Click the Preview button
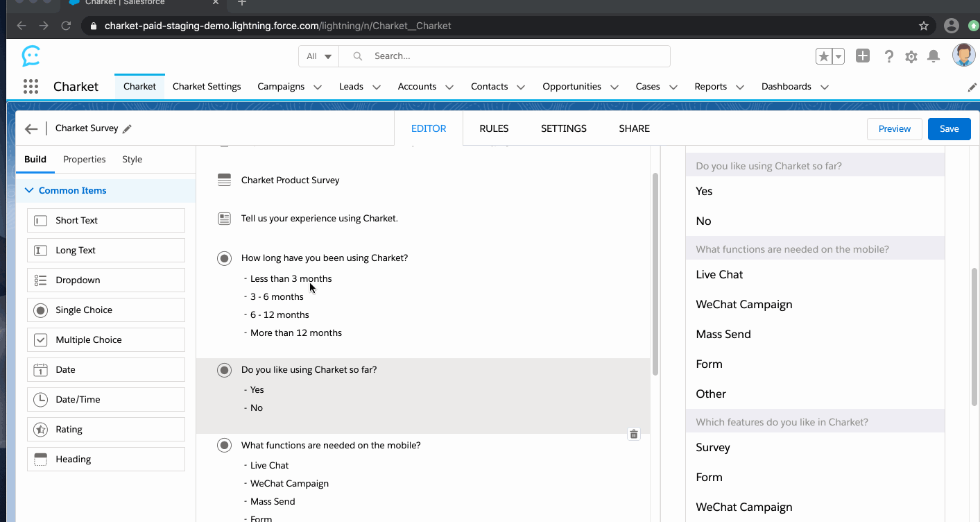Image resolution: width=980 pixels, height=522 pixels. [x=894, y=129]
